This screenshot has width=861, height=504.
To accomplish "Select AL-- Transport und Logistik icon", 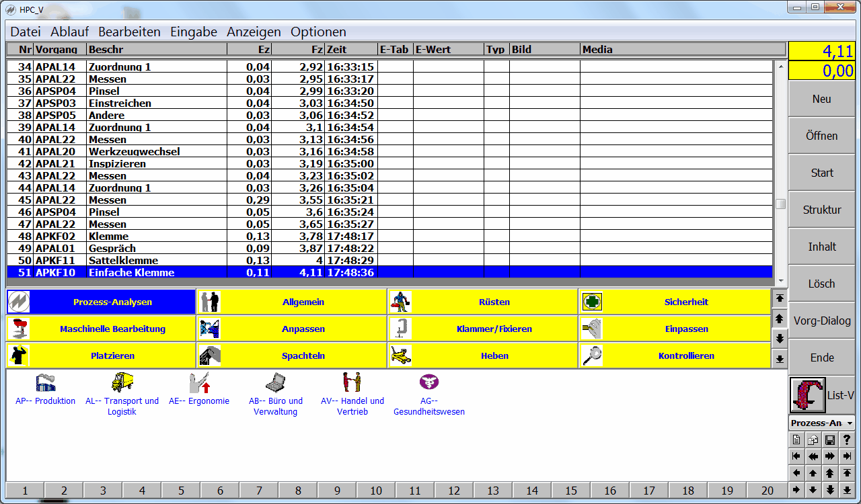I will pos(122,384).
